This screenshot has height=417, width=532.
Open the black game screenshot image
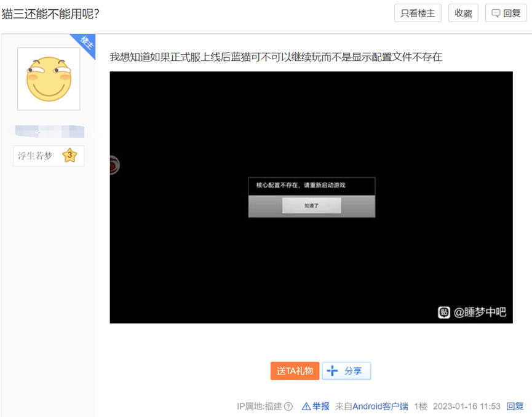tap(311, 197)
